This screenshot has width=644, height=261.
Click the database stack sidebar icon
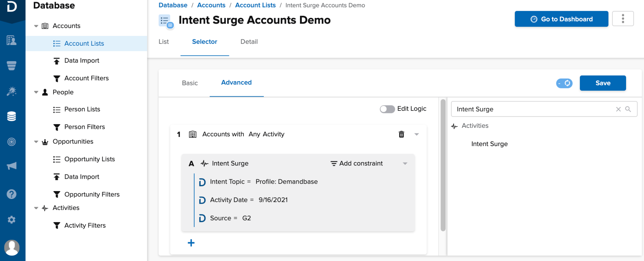click(x=12, y=116)
